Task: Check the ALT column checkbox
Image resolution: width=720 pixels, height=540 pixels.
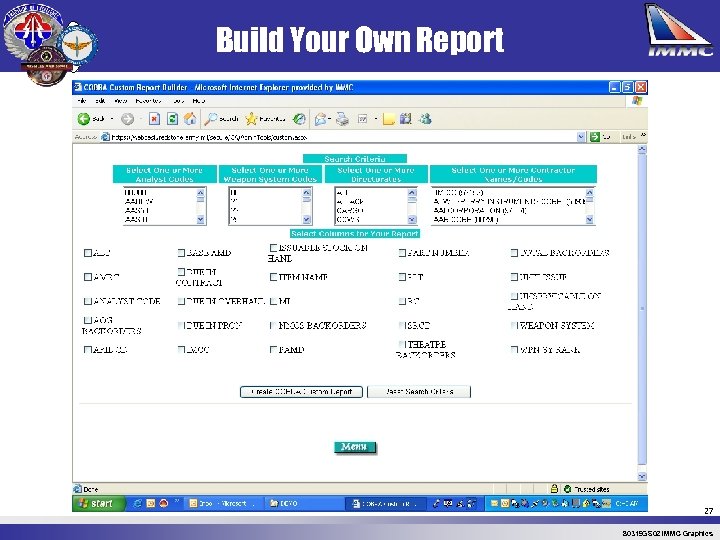Action: [88, 253]
